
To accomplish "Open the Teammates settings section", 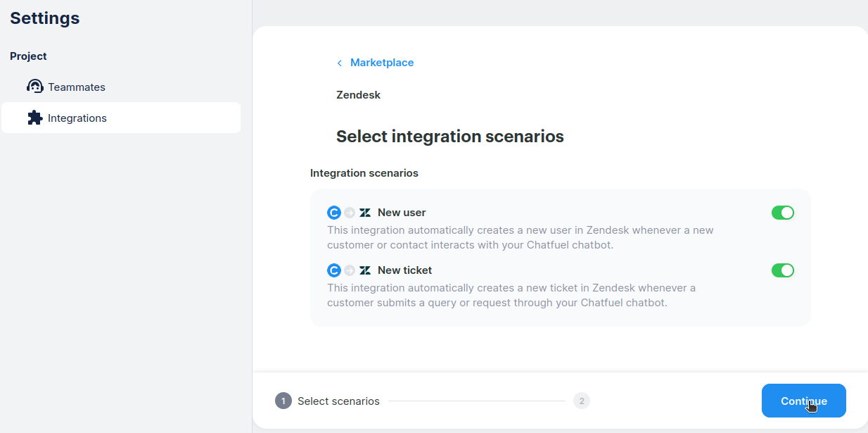I will (77, 87).
